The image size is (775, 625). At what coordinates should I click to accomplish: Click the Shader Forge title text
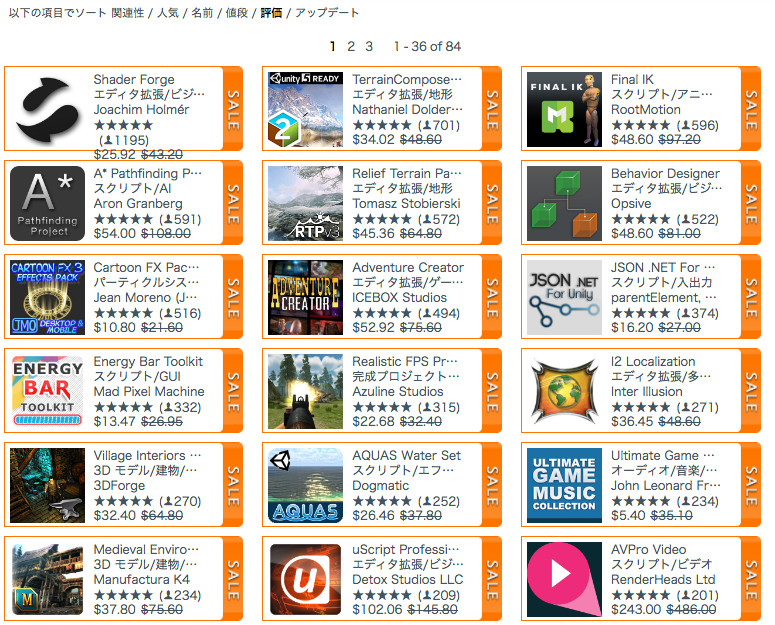click(134, 80)
